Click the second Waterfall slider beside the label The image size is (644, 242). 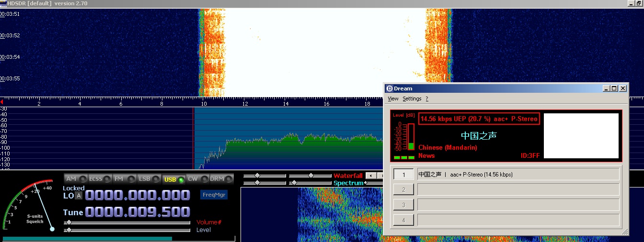(311, 176)
